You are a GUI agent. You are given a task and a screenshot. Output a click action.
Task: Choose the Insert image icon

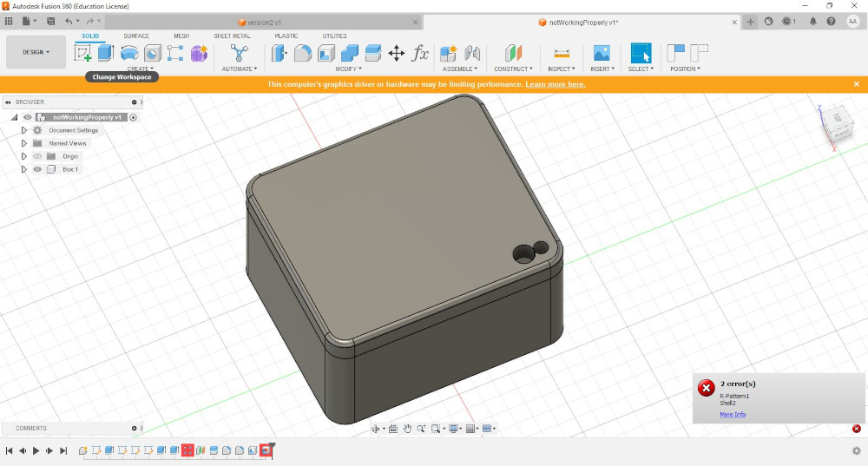pos(602,53)
